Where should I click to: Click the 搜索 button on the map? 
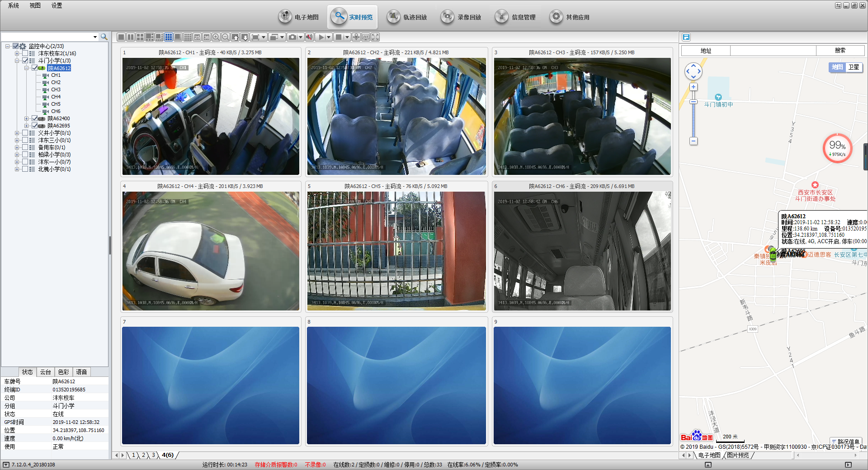coord(840,51)
